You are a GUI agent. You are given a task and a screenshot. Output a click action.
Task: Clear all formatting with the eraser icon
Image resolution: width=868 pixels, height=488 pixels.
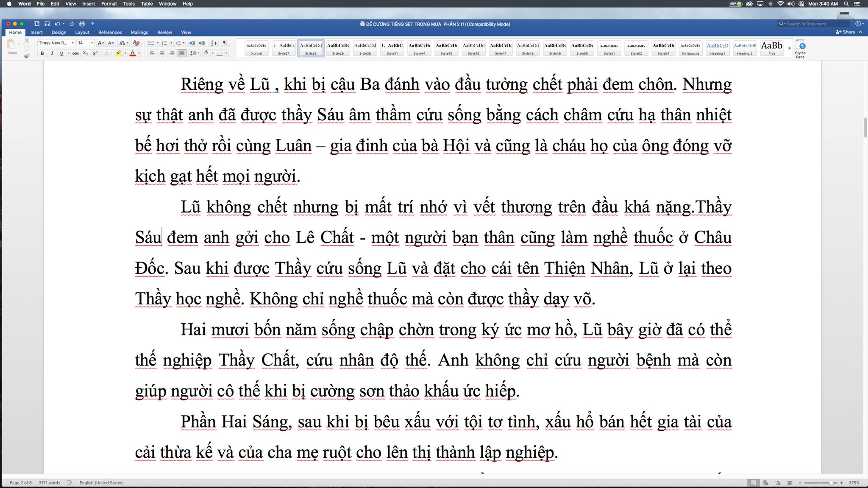tap(136, 43)
